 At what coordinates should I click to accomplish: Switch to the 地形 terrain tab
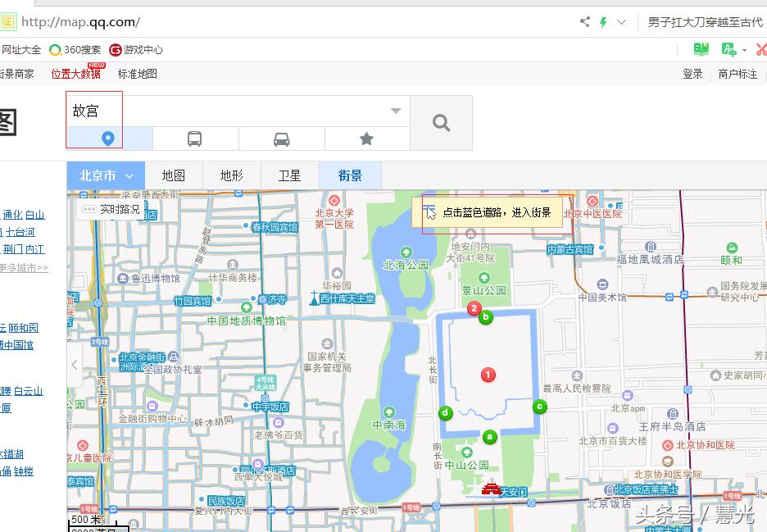pyautogui.click(x=230, y=175)
